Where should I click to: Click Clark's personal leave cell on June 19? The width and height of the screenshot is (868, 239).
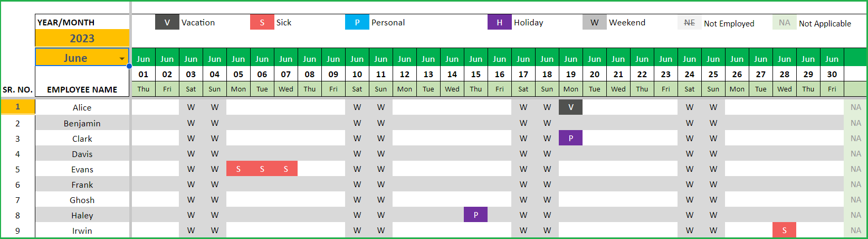pos(571,138)
